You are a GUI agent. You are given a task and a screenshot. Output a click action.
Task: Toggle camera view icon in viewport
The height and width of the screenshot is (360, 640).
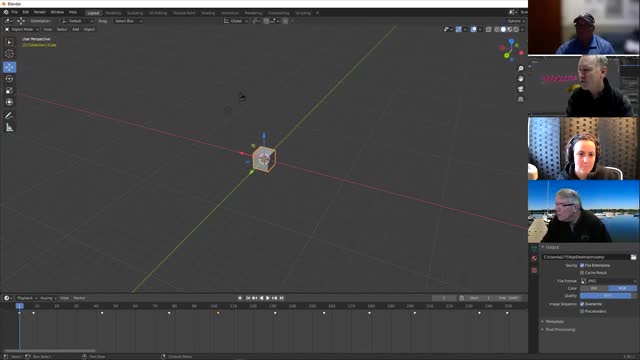[520, 89]
